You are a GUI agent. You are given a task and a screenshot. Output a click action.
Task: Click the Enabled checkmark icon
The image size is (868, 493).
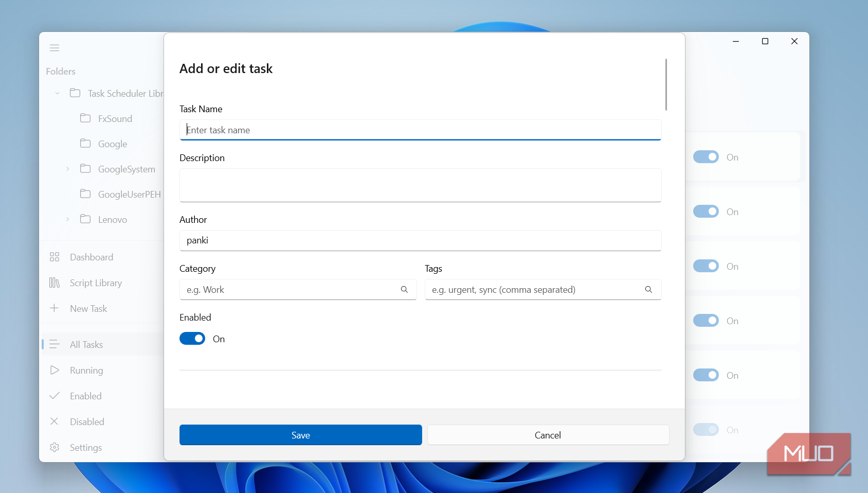tap(55, 396)
